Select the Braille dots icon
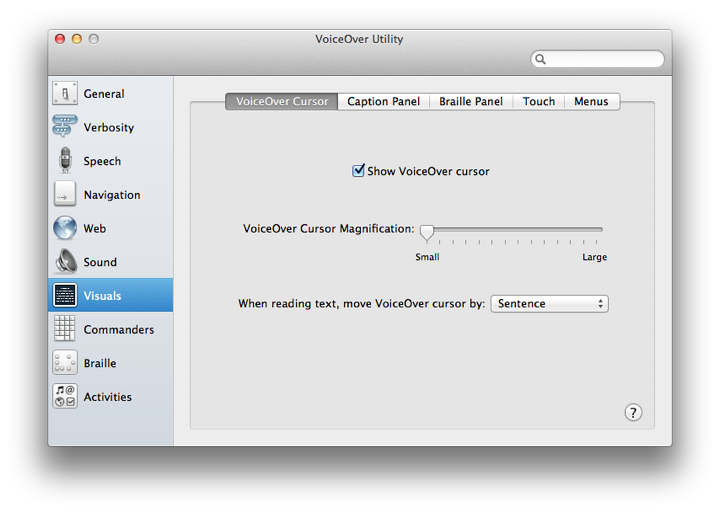The width and height of the screenshot is (720, 513). [x=65, y=363]
